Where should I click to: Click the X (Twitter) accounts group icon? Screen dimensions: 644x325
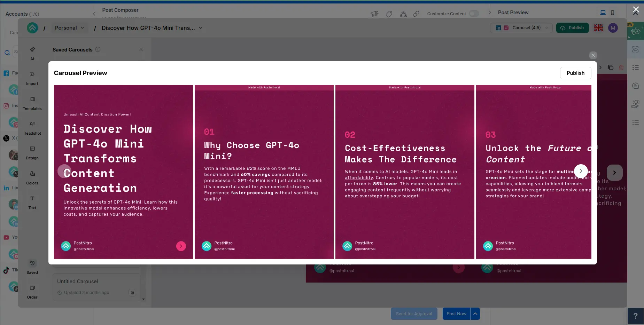coord(6,138)
